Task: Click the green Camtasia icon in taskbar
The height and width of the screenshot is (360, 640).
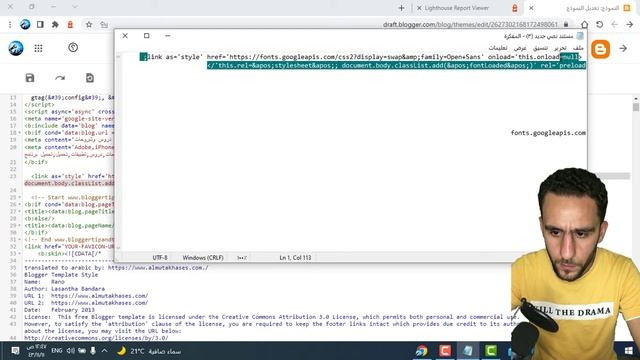Action: 491,351
